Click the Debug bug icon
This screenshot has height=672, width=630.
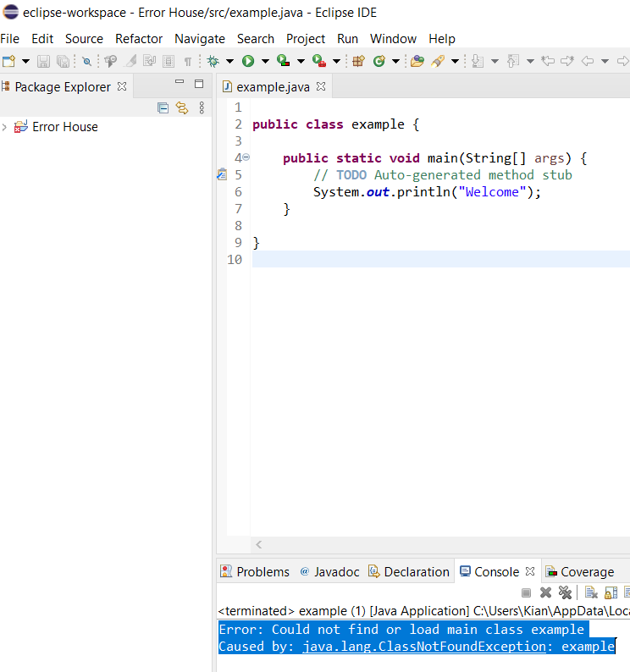tap(213, 61)
